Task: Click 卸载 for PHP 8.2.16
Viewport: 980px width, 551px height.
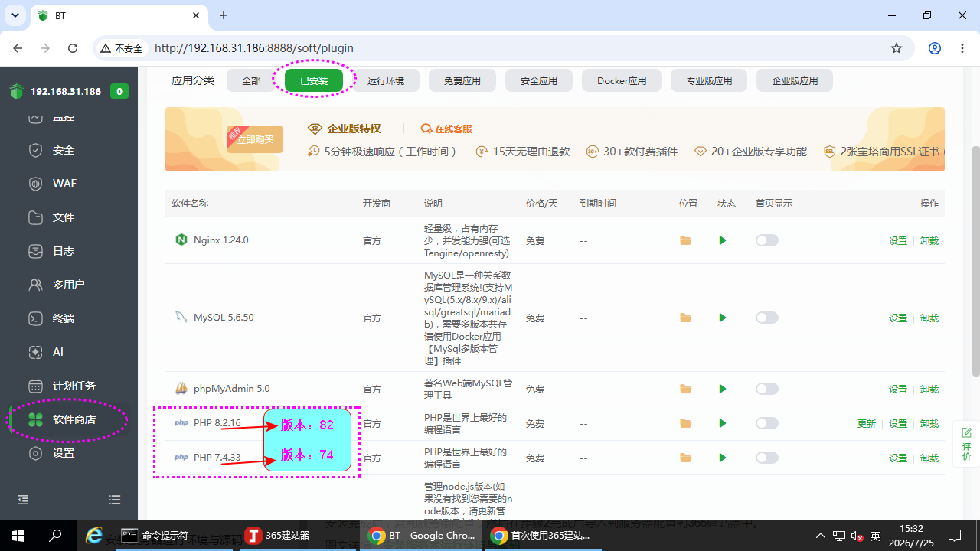Action: 929,423
